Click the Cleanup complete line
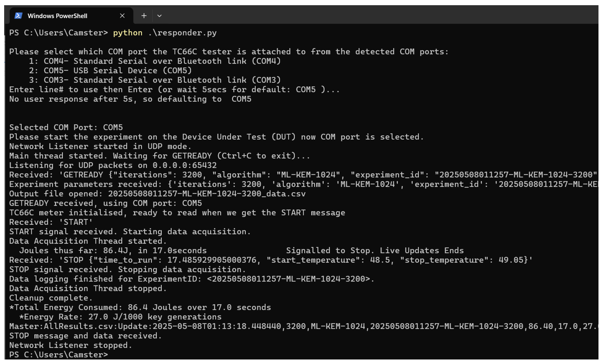602x364 pixels. tap(51, 298)
